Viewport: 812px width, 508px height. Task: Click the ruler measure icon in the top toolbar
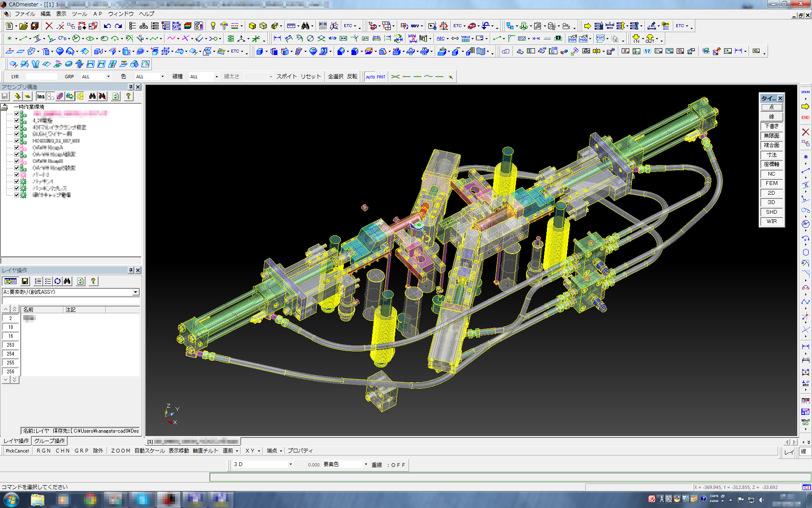(x=291, y=26)
